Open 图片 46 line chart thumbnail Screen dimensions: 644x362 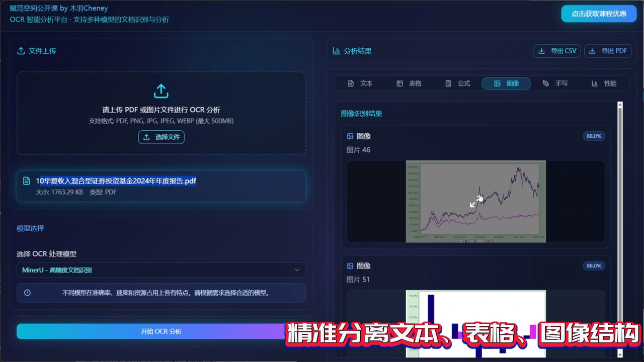pyautogui.click(x=476, y=201)
